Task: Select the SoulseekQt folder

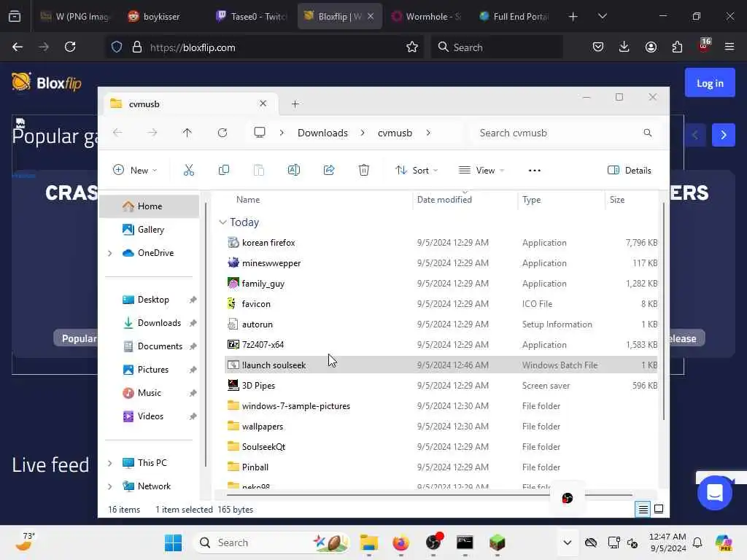Action: pyautogui.click(x=441, y=447)
